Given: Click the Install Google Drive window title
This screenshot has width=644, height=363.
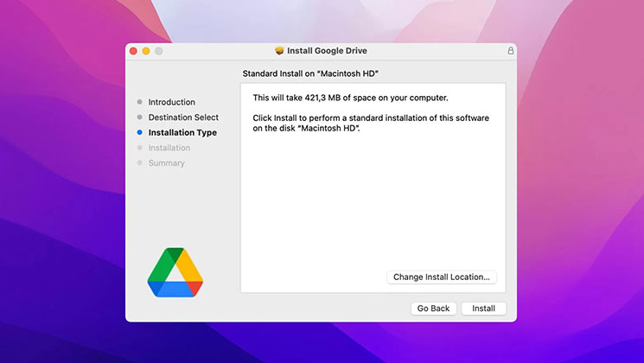Looking at the screenshot, I should point(327,50).
